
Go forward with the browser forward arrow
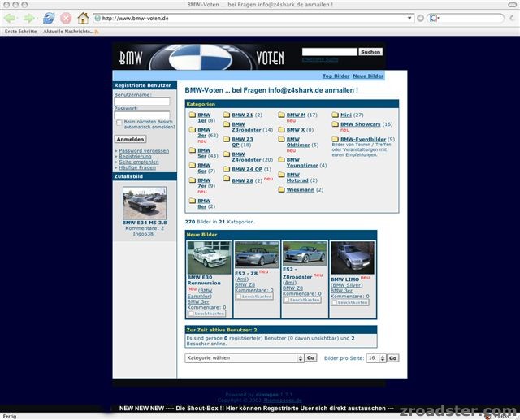tap(29, 18)
